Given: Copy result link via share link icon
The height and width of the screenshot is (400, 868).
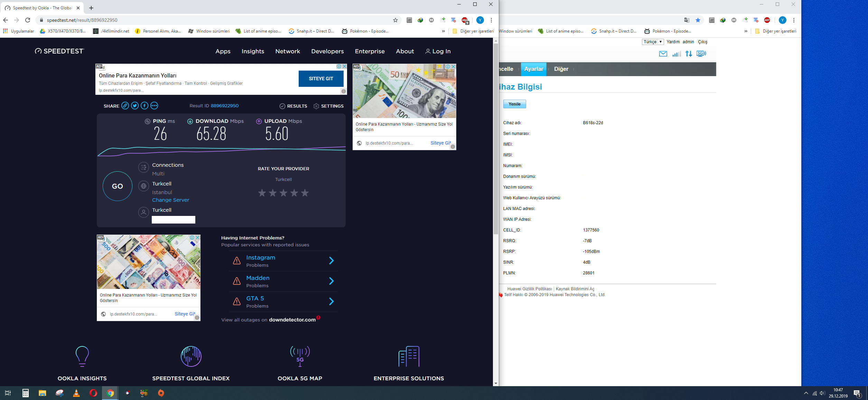Looking at the screenshot, I should (125, 106).
